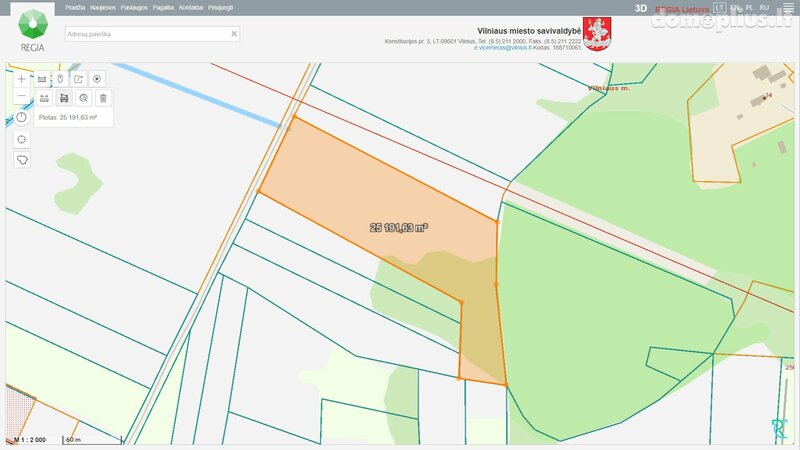Viewport: 800px width, 450px height.
Task: Switch language to RU
Action: tap(764, 8)
